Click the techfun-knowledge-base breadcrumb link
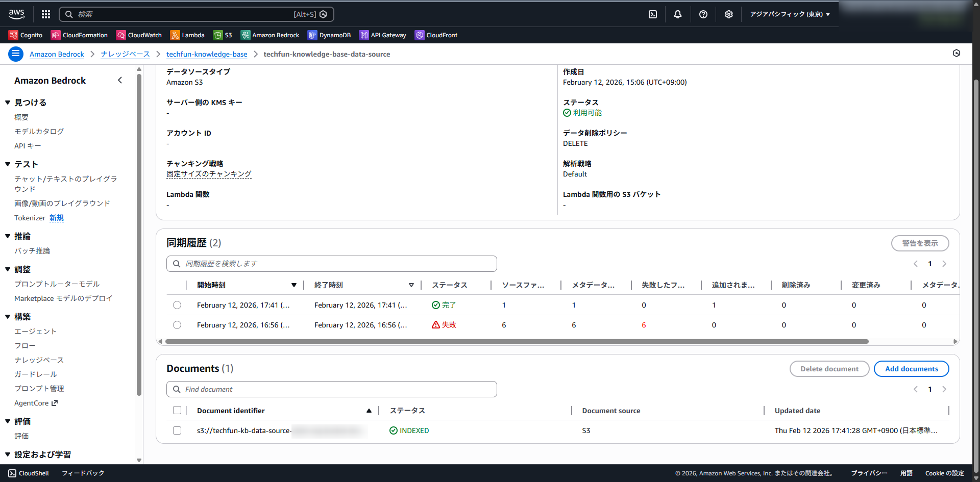 coord(207,54)
